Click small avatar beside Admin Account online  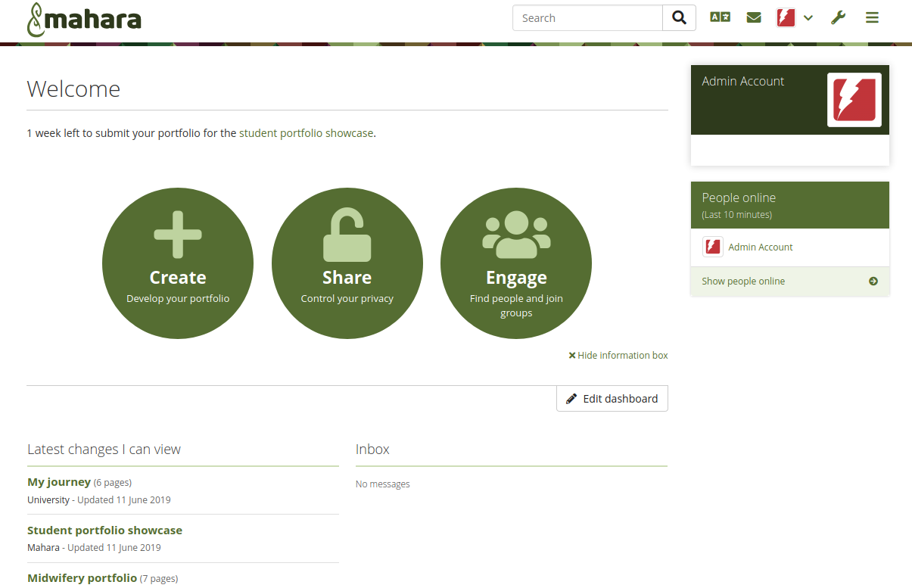(x=712, y=247)
